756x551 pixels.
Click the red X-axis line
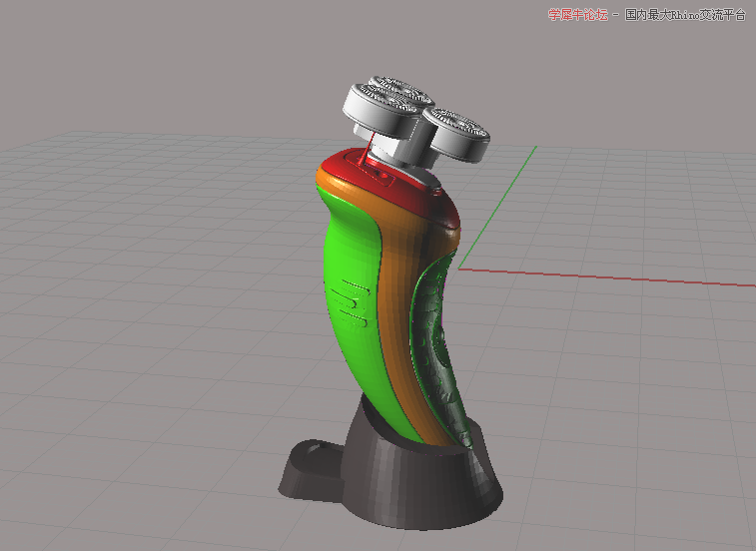pyautogui.click(x=607, y=277)
